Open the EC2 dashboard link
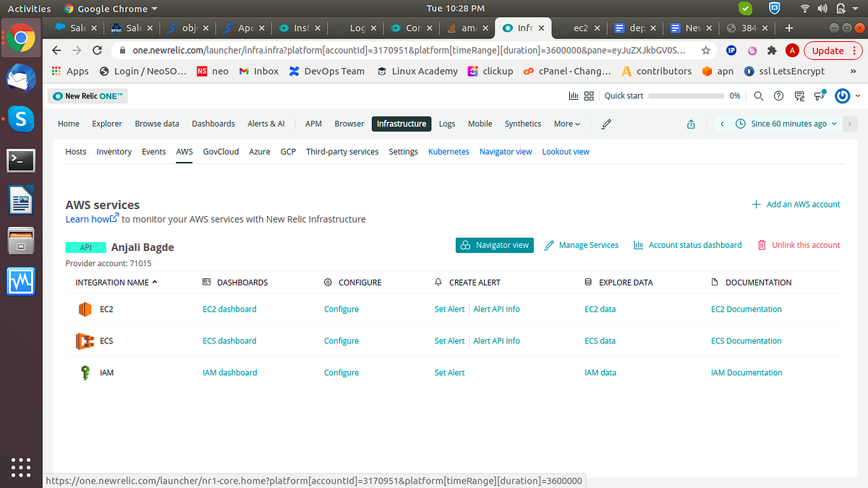Screen dimensions: 868x488 (229, 309)
